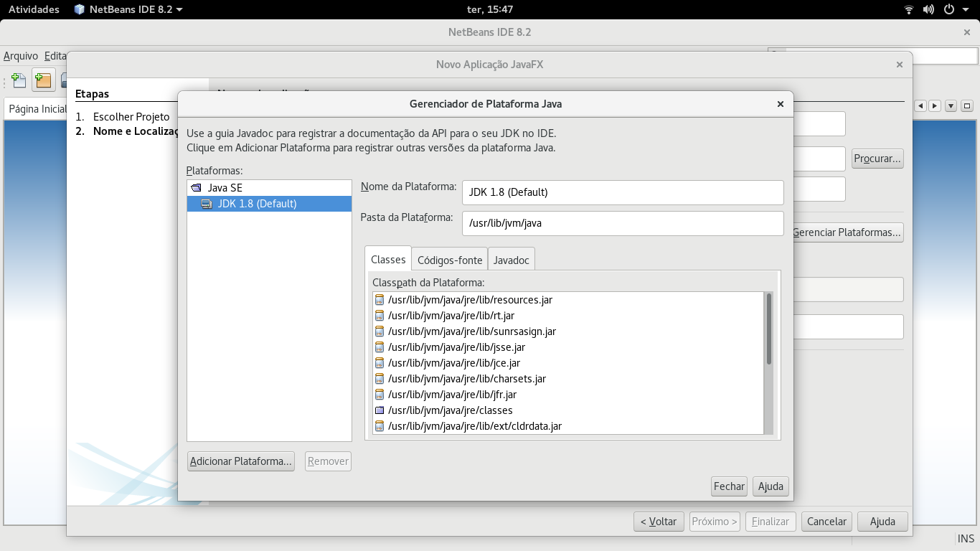Click the New File toolbar icon
Screen dimensions: 980x551
click(19, 80)
